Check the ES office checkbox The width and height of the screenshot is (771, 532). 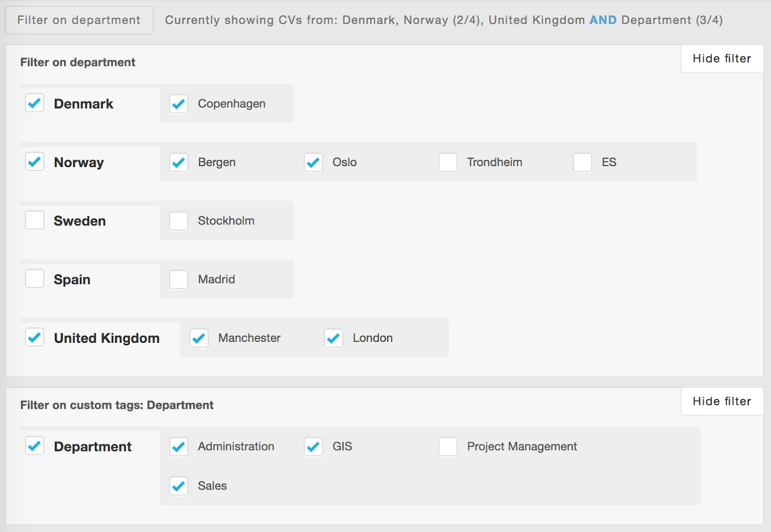(582, 162)
